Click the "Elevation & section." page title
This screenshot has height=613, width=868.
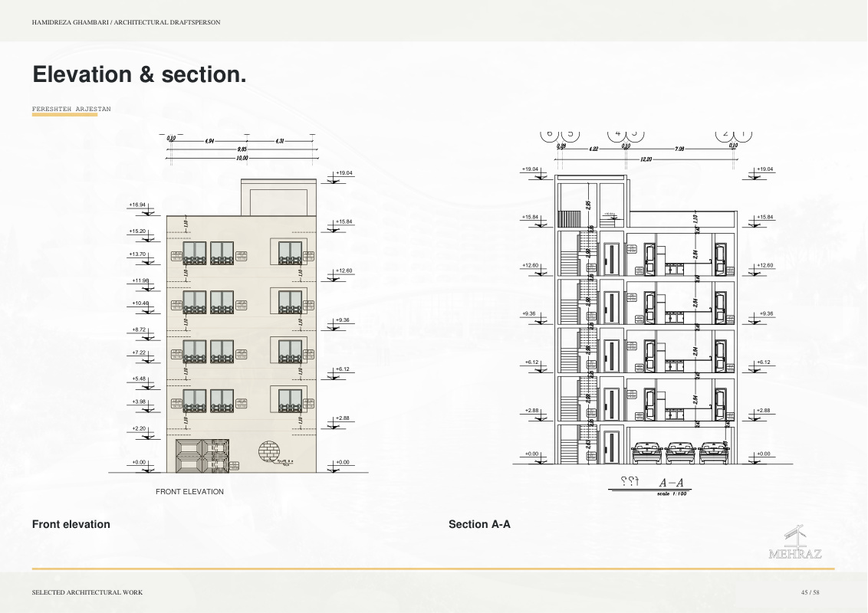140,74
